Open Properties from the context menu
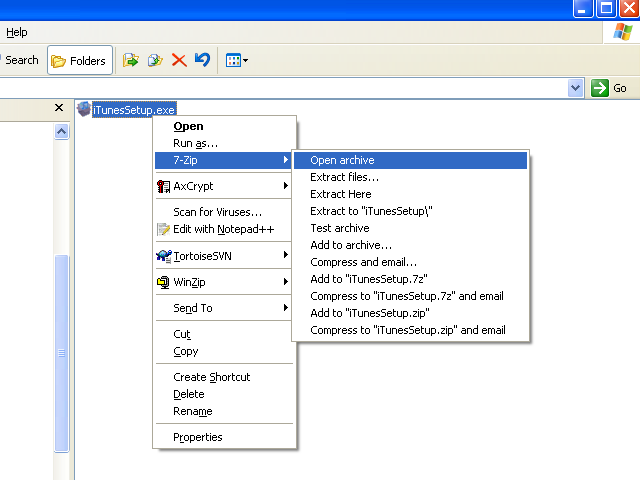 [x=198, y=437]
